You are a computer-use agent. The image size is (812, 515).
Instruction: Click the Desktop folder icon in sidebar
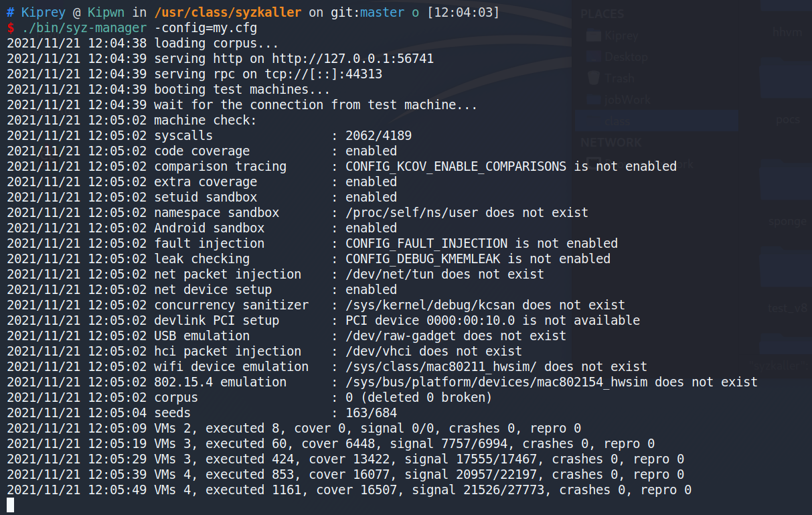click(x=592, y=57)
